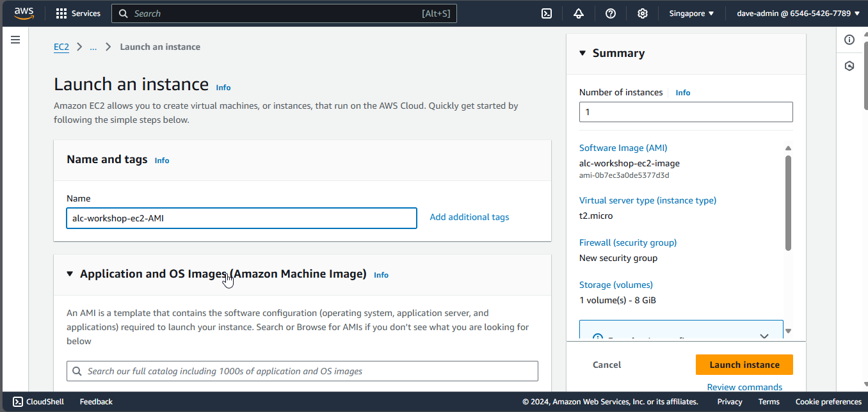Click the AWS logo home icon

[x=24, y=13]
